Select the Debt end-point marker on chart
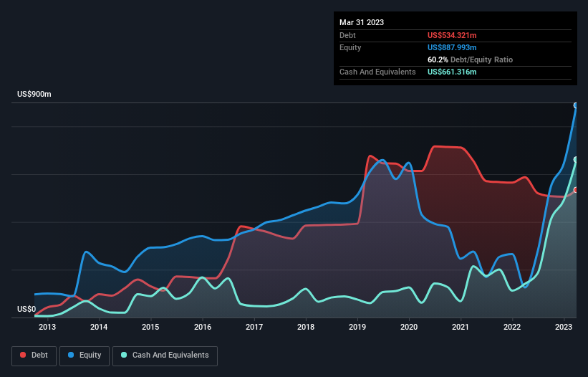588x377 pixels. 576,190
